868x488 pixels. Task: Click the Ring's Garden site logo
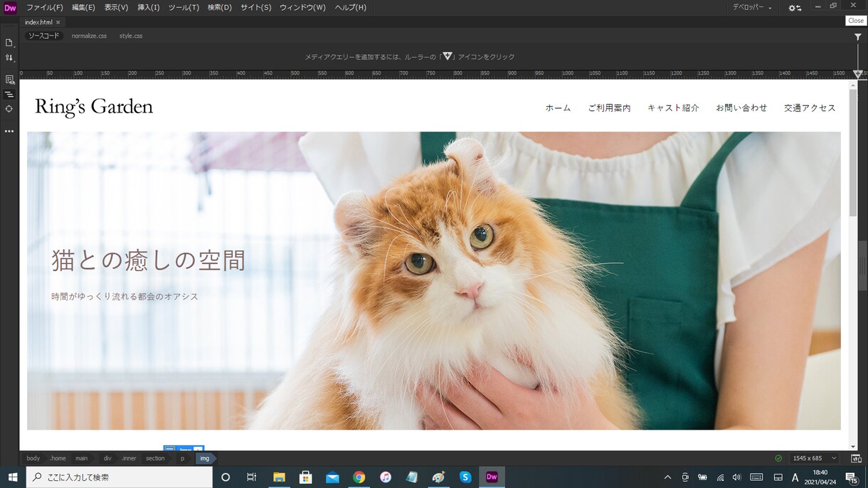coord(94,107)
